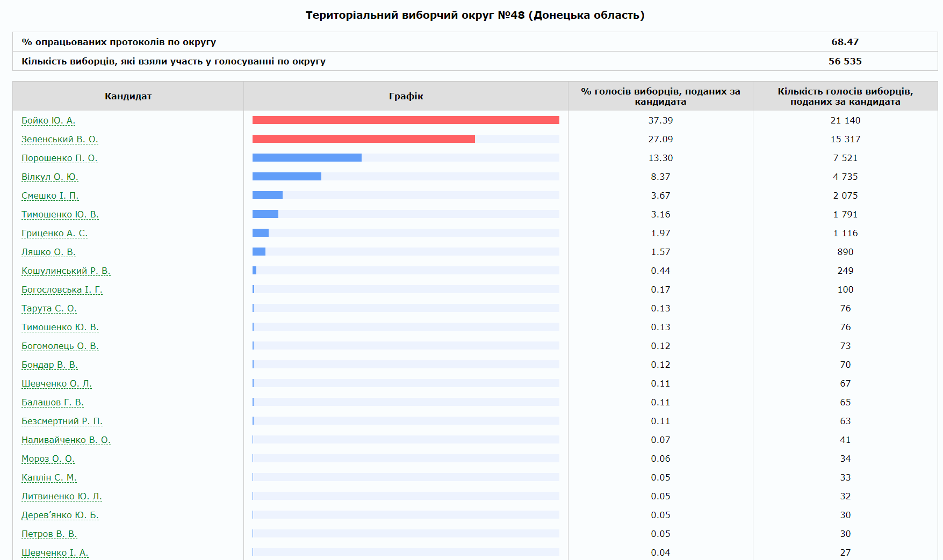Open candidate link Литвиненко Ю. Л.
943x560 pixels.
pyautogui.click(x=62, y=496)
